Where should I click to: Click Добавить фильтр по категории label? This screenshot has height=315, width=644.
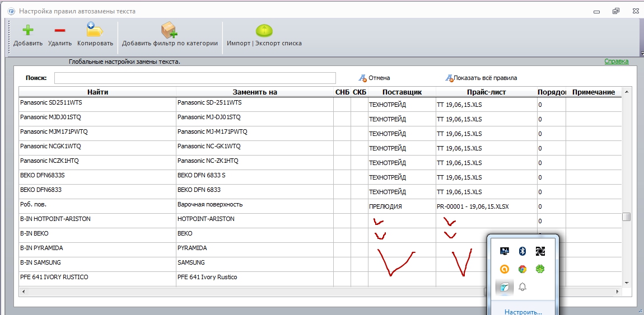170,43
